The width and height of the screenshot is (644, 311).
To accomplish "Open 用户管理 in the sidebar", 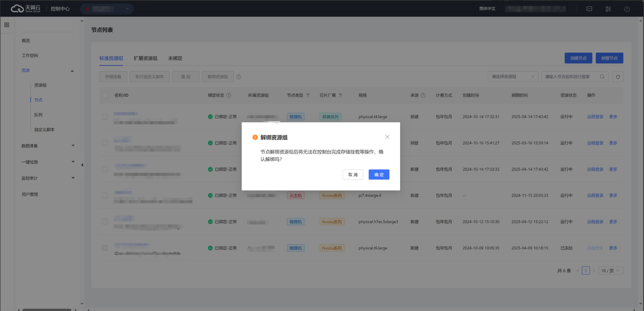I will click(x=30, y=194).
